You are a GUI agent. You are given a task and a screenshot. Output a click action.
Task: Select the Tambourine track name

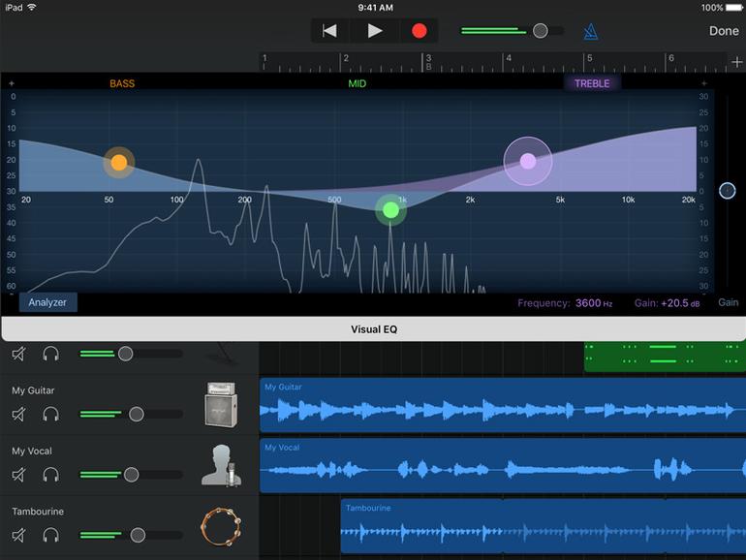[x=38, y=512]
